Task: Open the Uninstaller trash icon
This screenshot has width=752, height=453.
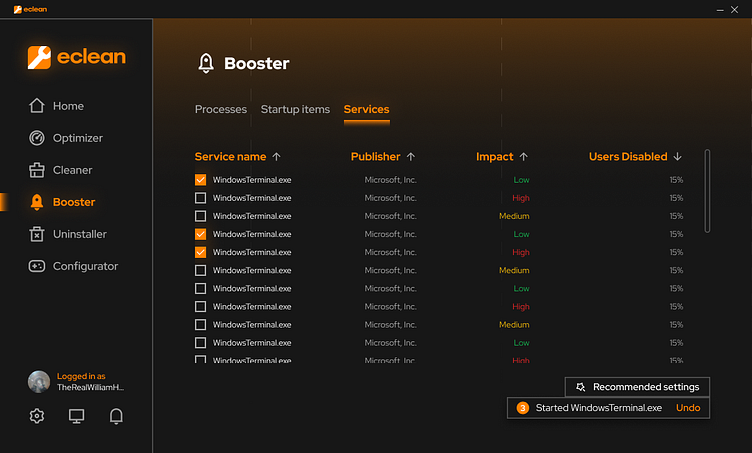Action: coord(37,234)
